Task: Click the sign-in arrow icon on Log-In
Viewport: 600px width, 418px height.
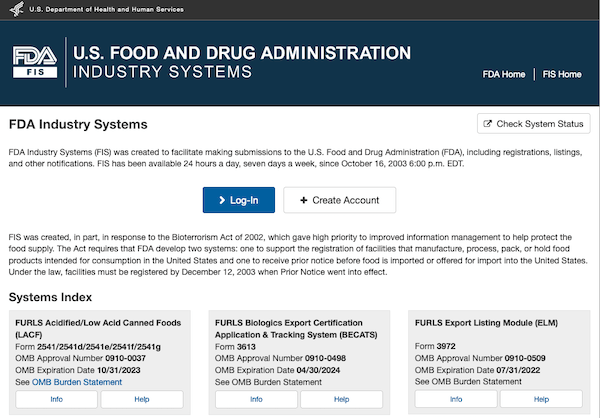Action: 219,200
